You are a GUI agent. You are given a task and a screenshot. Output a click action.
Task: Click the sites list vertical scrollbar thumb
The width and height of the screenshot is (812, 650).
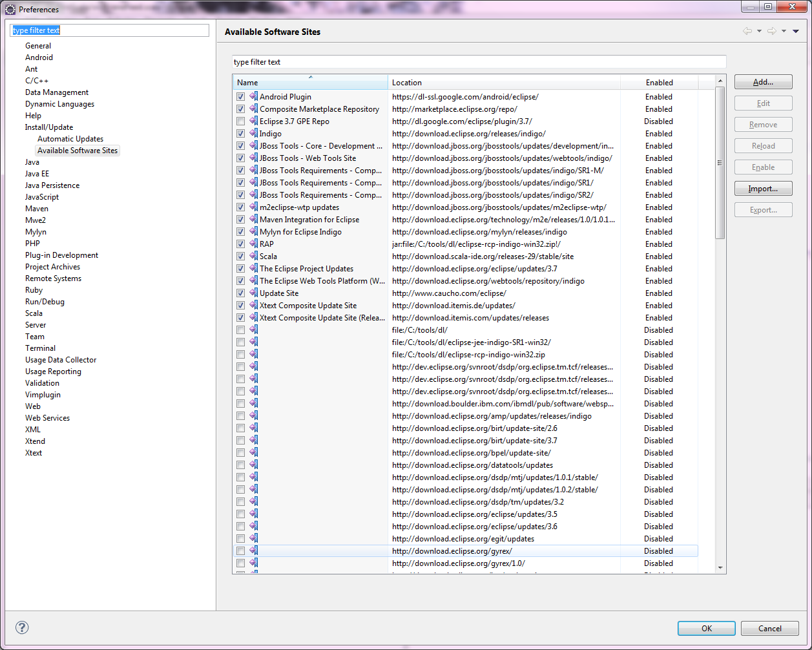coord(720,163)
